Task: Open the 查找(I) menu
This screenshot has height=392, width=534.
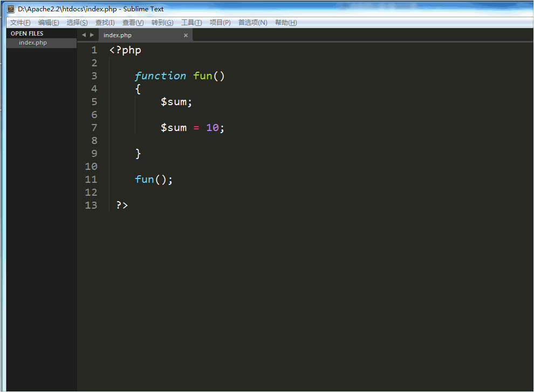Action: [x=105, y=23]
